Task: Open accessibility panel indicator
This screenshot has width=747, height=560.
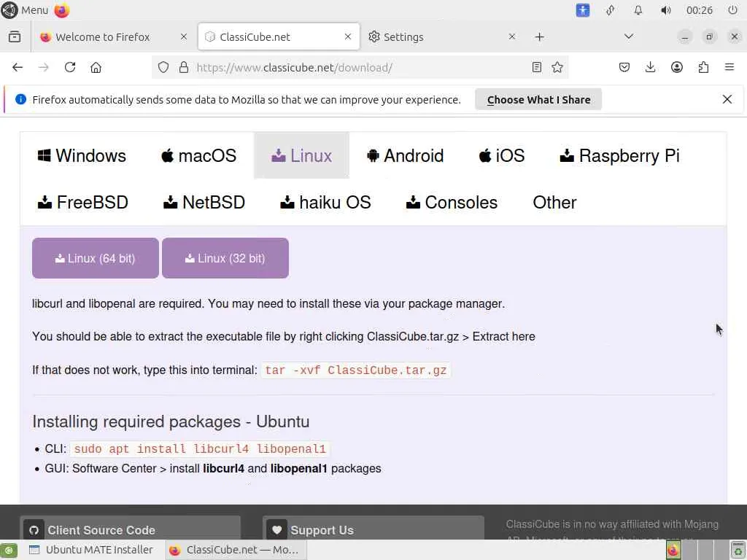Action: pyautogui.click(x=583, y=10)
